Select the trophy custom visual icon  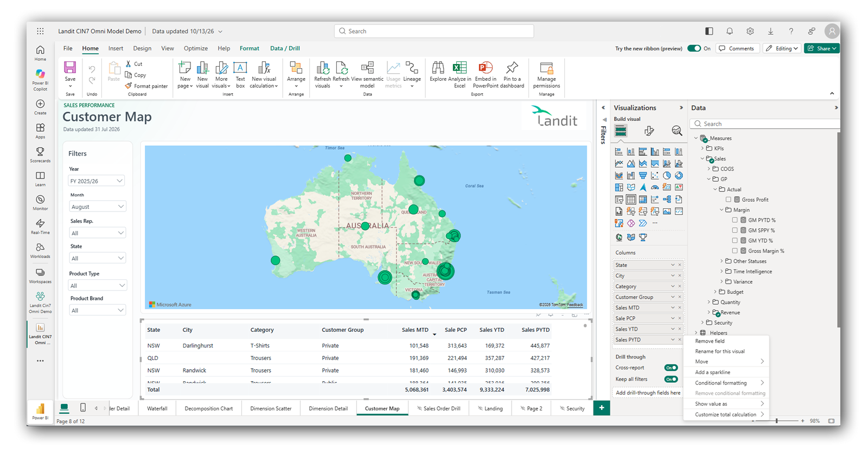643,237
